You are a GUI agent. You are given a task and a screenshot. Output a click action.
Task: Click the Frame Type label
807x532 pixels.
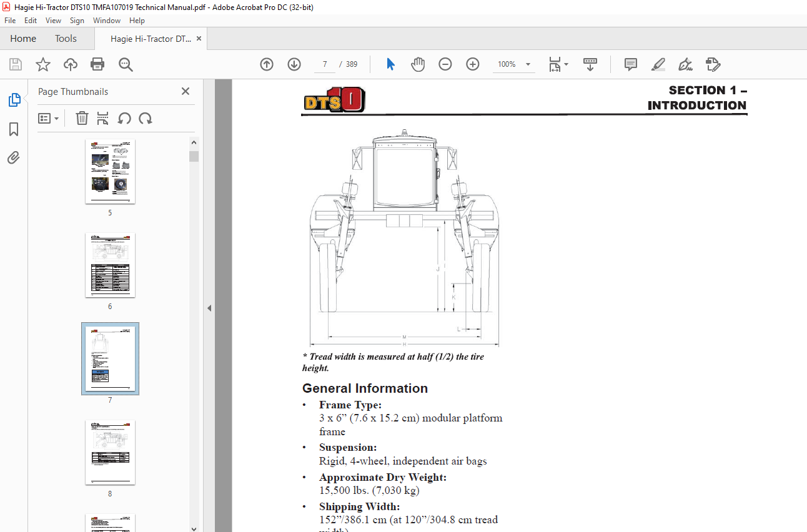[350, 405]
